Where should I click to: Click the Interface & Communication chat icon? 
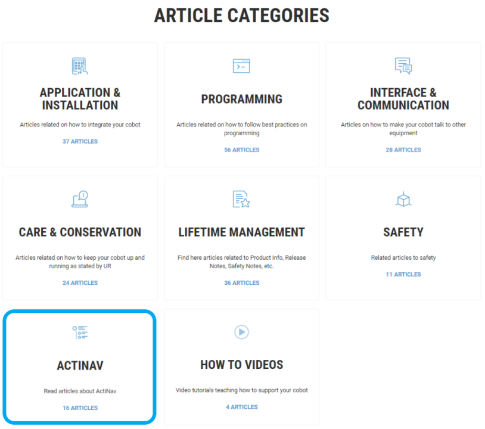[x=403, y=65]
